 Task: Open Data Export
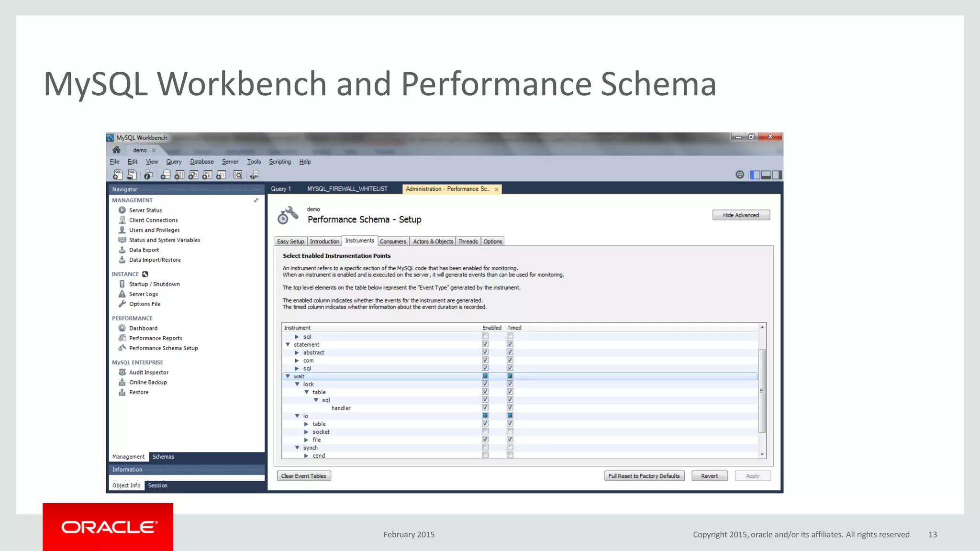pyautogui.click(x=144, y=250)
